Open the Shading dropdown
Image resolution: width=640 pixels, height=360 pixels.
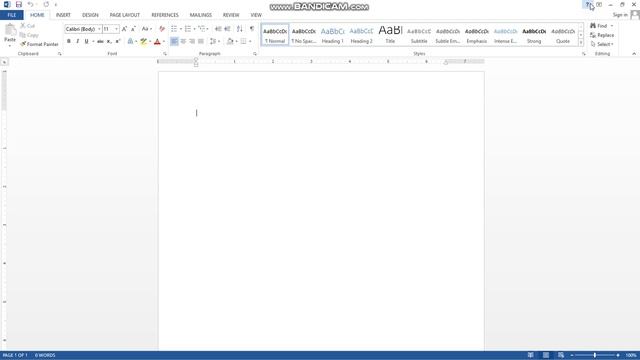click(236, 41)
